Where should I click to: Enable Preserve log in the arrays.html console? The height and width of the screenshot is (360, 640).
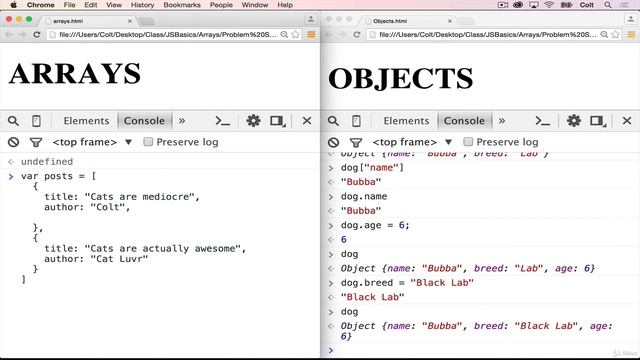148,142
